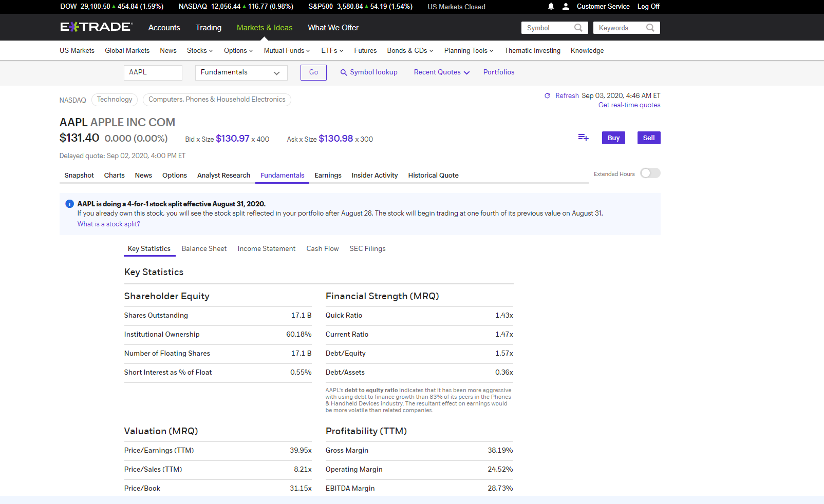
Task: Click the Keywords search magnifier icon
Action: (x=650, y=28)
